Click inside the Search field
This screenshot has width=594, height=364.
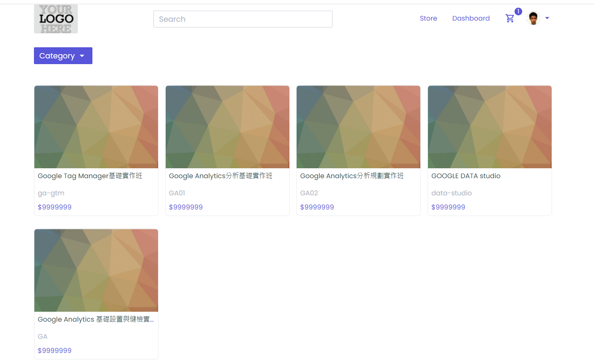tap(243, 19)
